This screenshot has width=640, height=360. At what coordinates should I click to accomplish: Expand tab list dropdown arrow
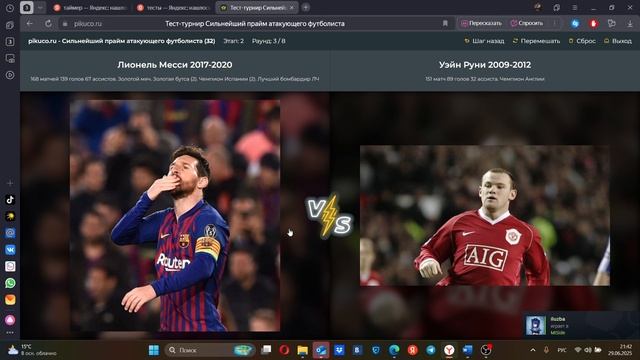pos(40,8)
